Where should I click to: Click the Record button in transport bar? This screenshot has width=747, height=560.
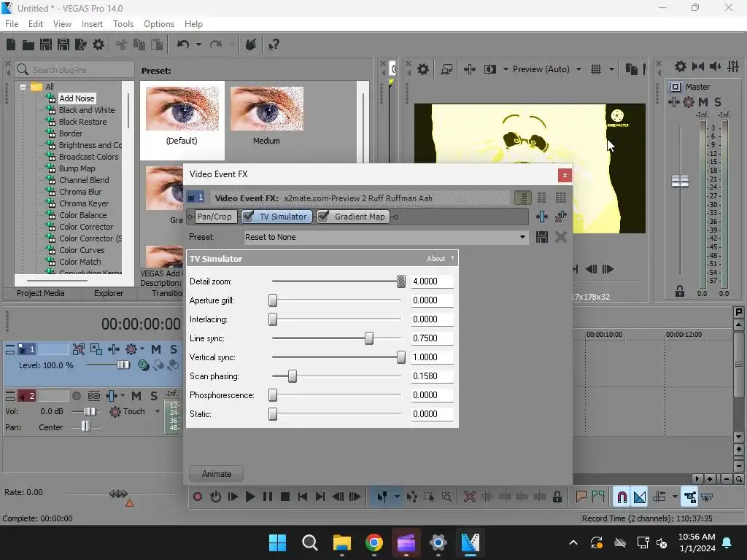pyautogui.click(x=197, y=497)
